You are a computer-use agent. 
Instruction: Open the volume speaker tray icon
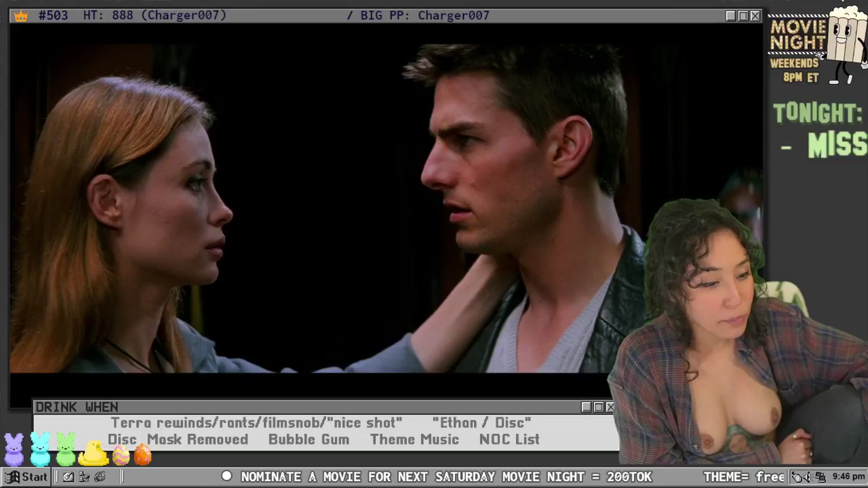pyautogui.click(x=808, y=477)
